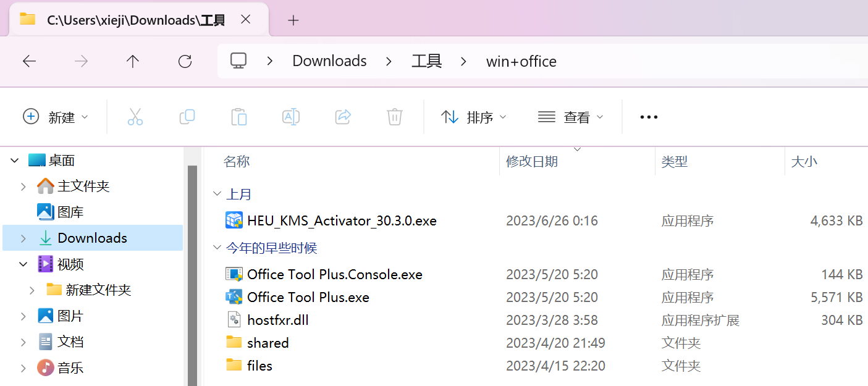The image size is (868, 386).
Task: Click the Paste clipboard icon
Action: coord(238,117)
